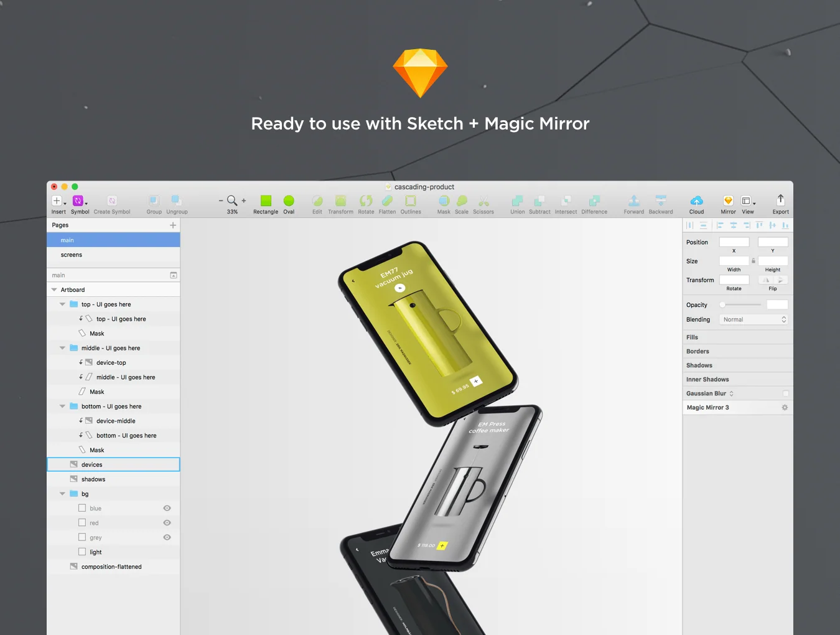Select the device-middle layer
Viewport: 840px width, 635px height.
pyautogui.click(x=113, y=421)
